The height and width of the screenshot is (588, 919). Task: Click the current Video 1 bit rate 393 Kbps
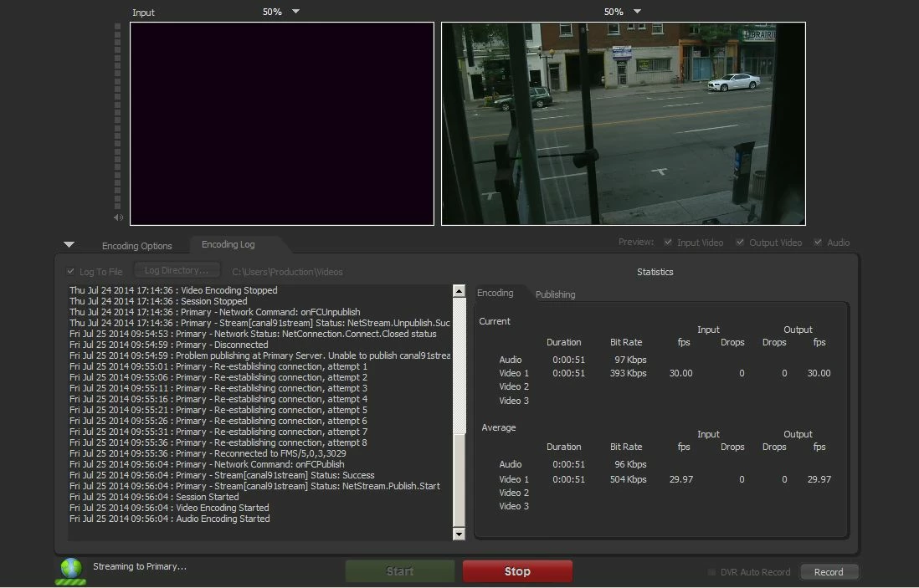(628, 373)
